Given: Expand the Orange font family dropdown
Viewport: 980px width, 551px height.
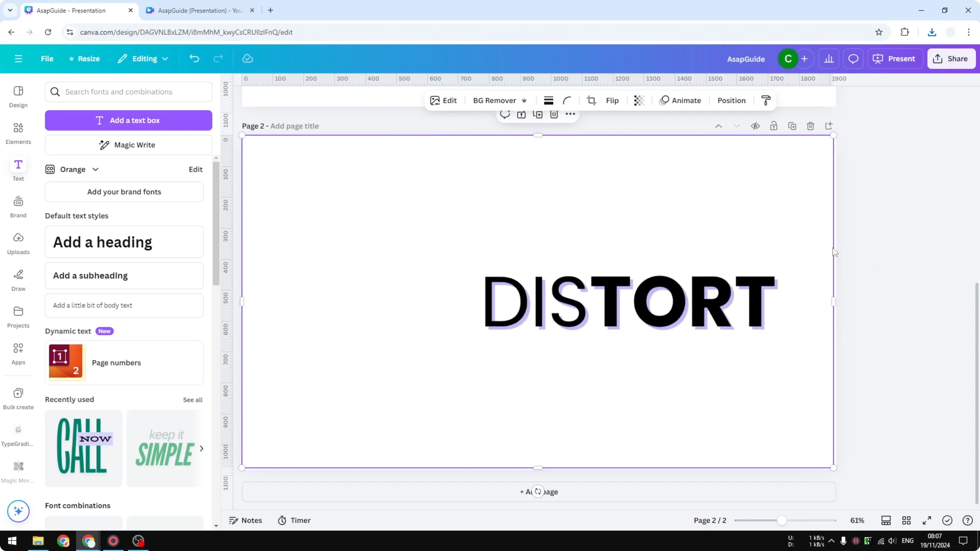Looking at the screenshot, I should 96,169.
